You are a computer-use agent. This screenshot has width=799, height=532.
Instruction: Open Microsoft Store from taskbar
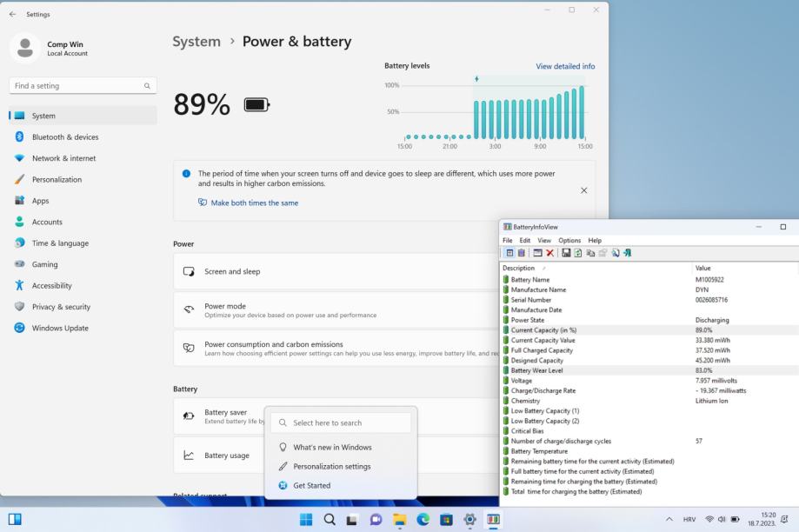[446, 519]
